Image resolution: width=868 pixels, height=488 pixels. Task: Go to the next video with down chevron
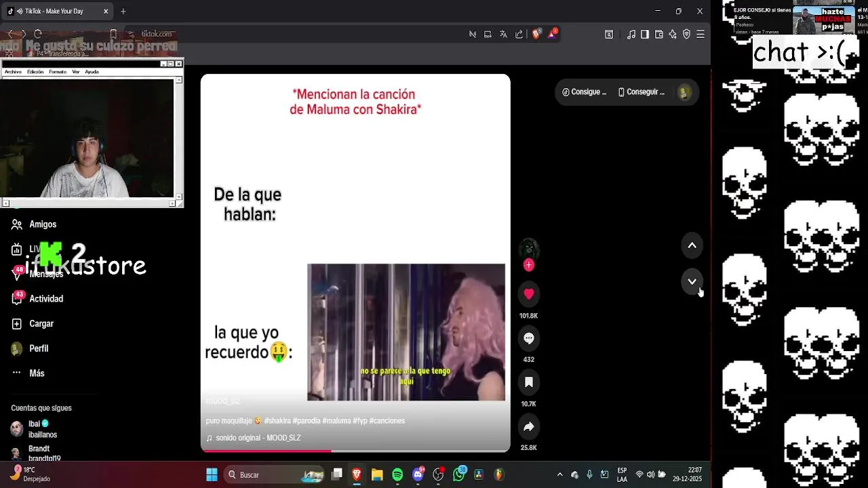pyautogui.click(x=692, y=281)
